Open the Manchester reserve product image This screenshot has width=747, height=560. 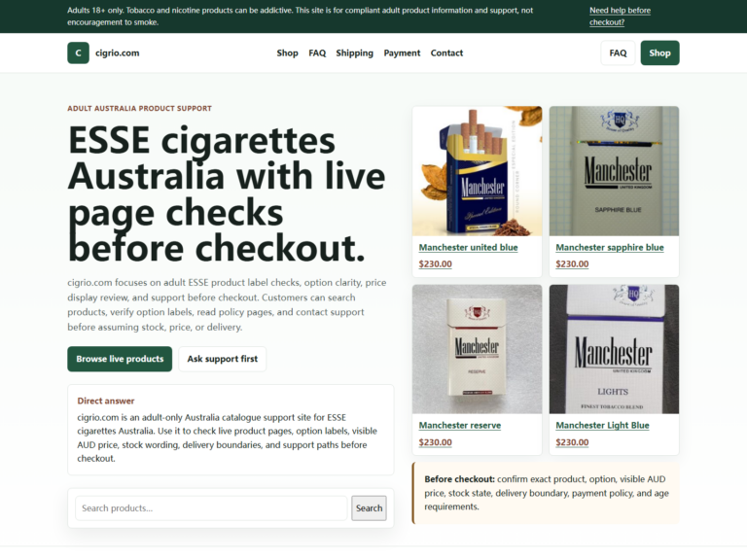477,349
